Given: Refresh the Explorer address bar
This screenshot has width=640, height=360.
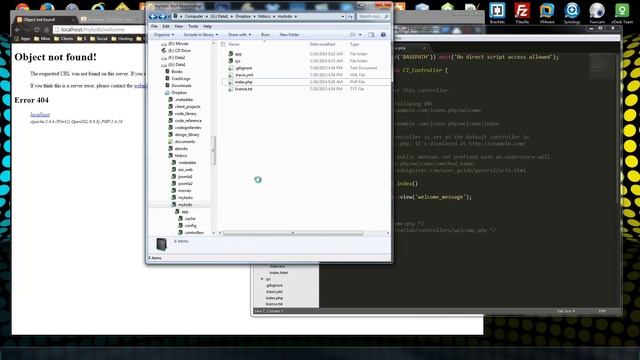Looking at the screenshot, I should coord(350,16).
